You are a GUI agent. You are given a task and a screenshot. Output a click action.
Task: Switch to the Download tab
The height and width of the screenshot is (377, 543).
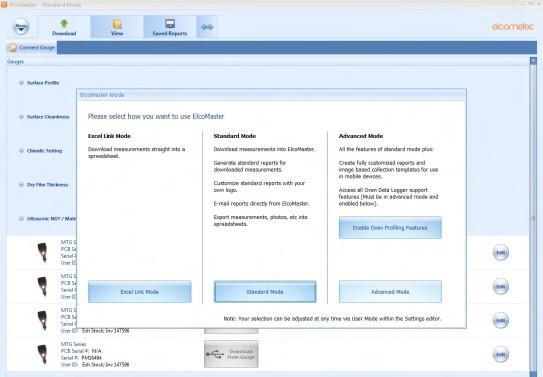pyautogui.click(x=64, y=27)
